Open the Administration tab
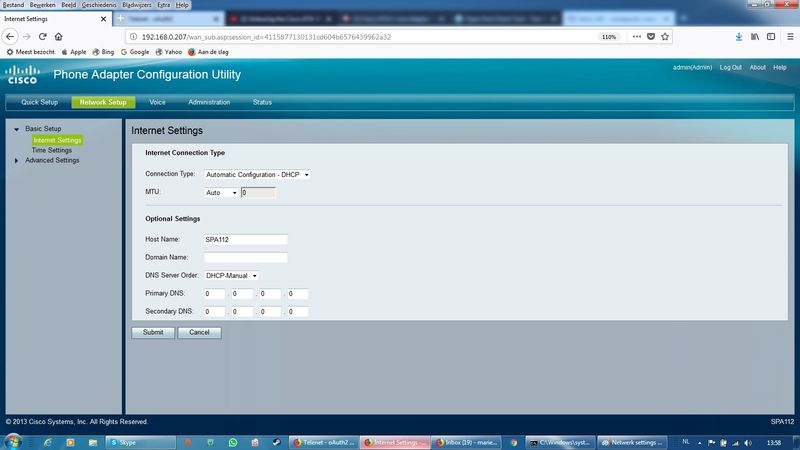Viewport: 800px width, 450px height. [209, 102]
